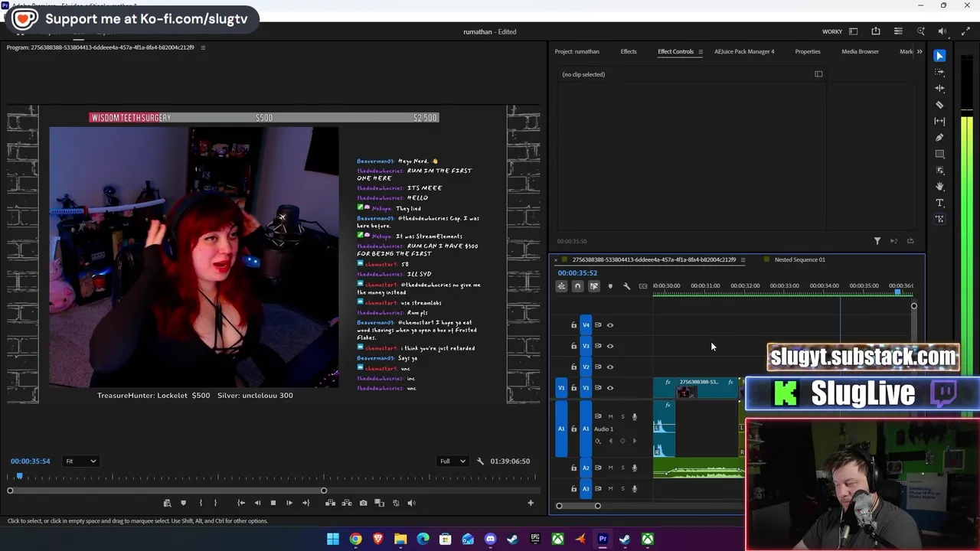This screenshot has height=551, width=980.
Task: Enable voice-over record on track A2
Action: (634, 468)
